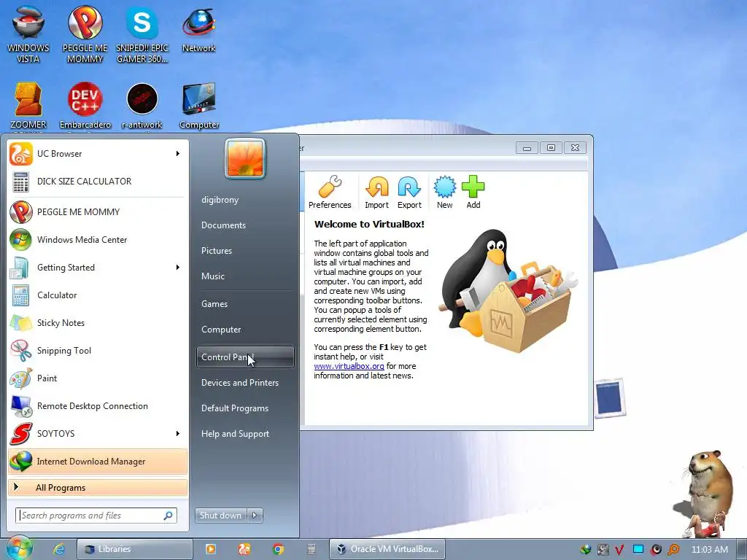Open Music from Start menu
This screenshot has height=560, width=747.
click(x=245, y=276)
